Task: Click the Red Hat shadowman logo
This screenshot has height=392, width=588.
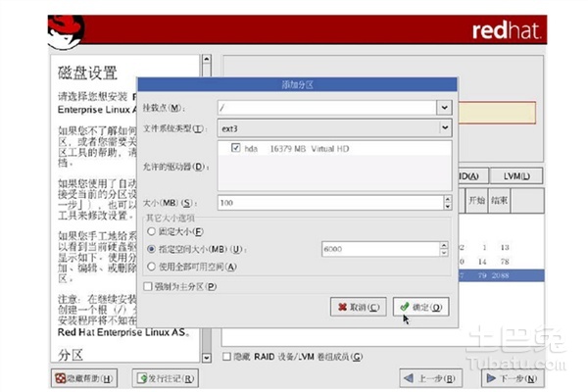Action: tap(66, 32)
